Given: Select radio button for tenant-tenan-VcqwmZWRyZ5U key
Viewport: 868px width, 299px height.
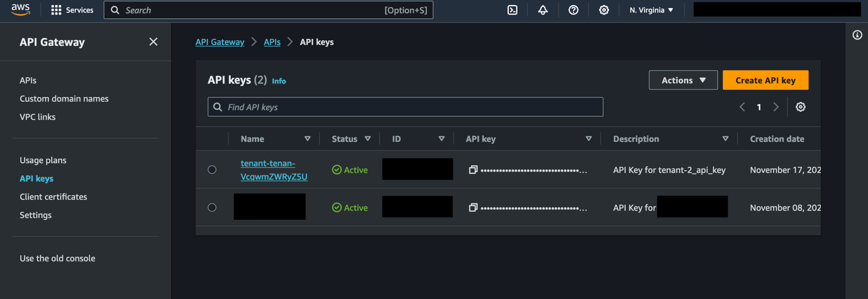Looking at the screenshot, I should [x=212, y=170].
